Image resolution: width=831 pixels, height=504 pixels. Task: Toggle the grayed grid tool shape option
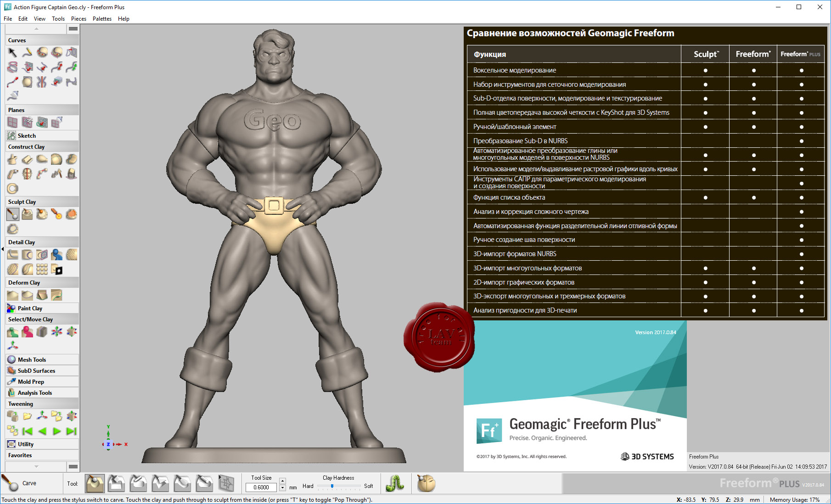pyautogui.click(x=226, y=483)
